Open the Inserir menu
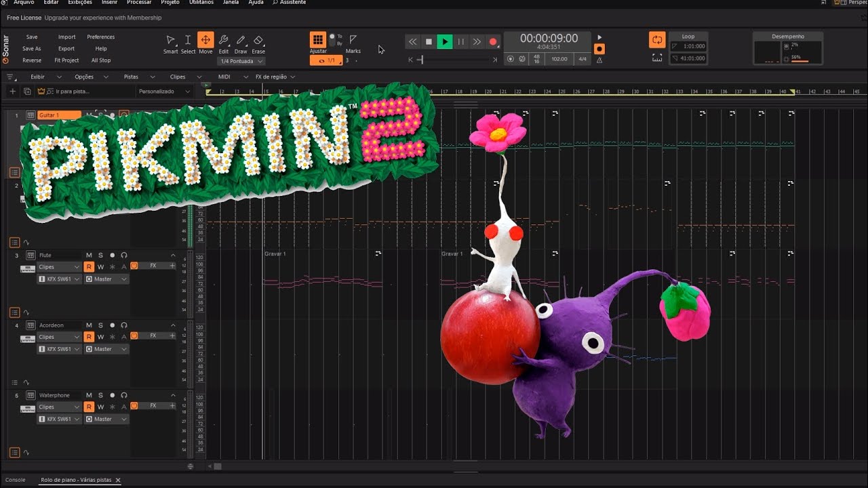Screen dimensions: 868x488 click(x=109, y=3)
